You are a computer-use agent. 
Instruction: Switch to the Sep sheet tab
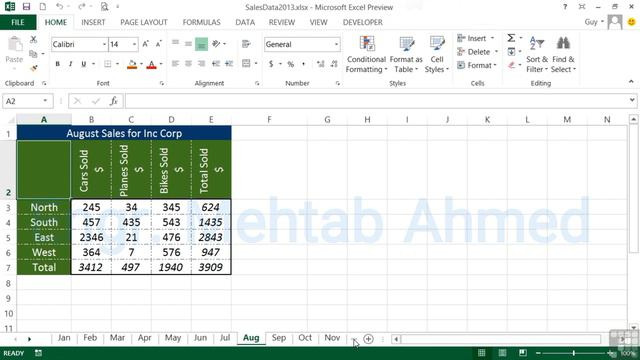click(x=279, y=338)
